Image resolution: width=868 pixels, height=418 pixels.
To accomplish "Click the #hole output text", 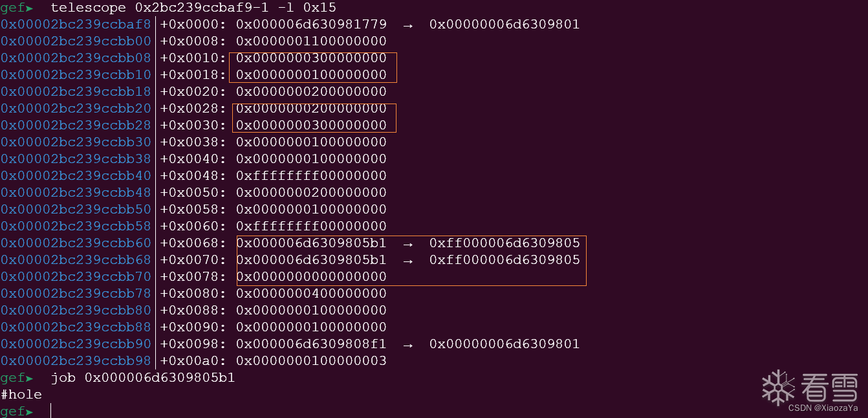I will click(21, 395).
